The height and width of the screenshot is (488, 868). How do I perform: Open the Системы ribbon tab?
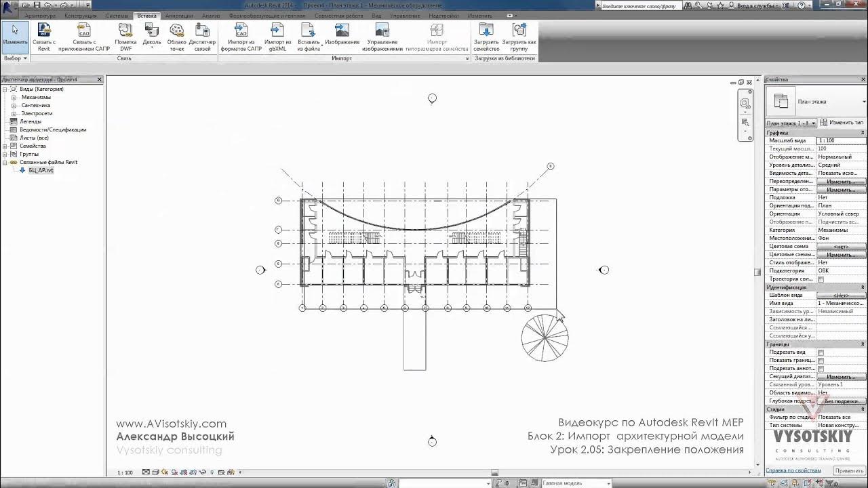tap(117, 16)
